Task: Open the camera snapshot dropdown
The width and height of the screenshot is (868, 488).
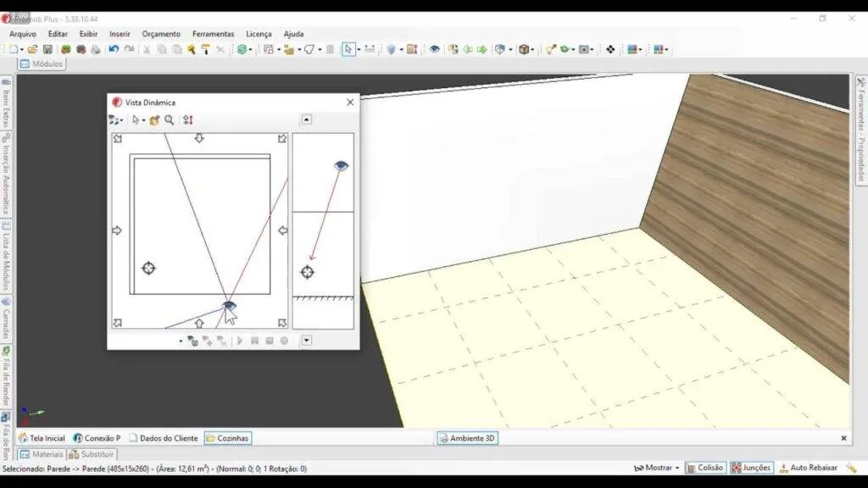Action: pos(592,50)
